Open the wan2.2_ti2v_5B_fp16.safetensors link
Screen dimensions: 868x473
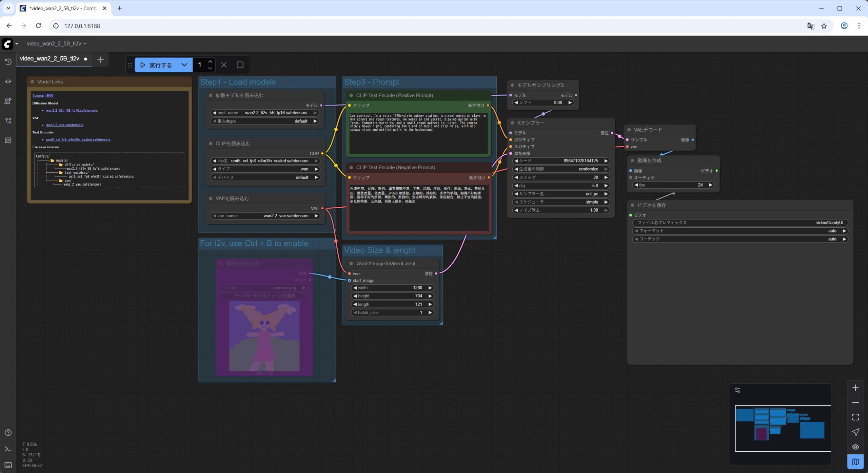coord(72,111)
